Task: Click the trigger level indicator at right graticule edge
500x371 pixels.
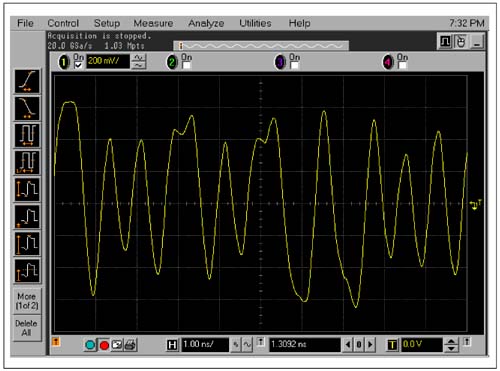Action: click(475, 204)
